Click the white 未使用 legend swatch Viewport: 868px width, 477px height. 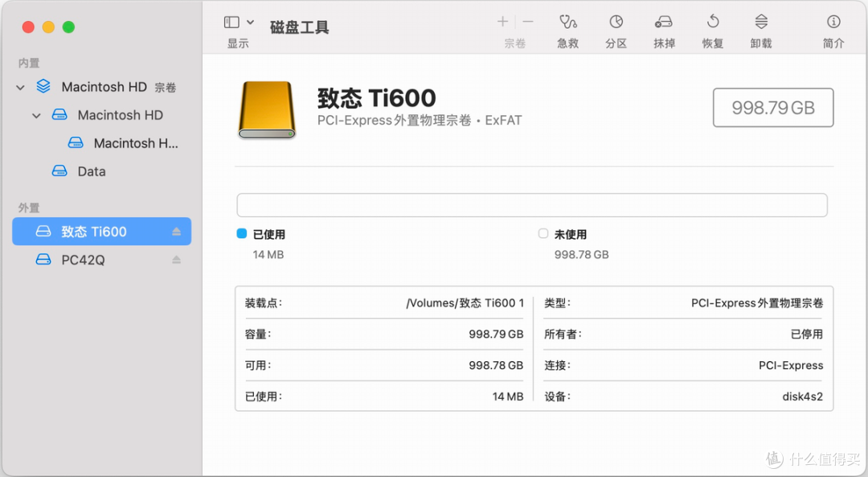click(x=543, y=233)
